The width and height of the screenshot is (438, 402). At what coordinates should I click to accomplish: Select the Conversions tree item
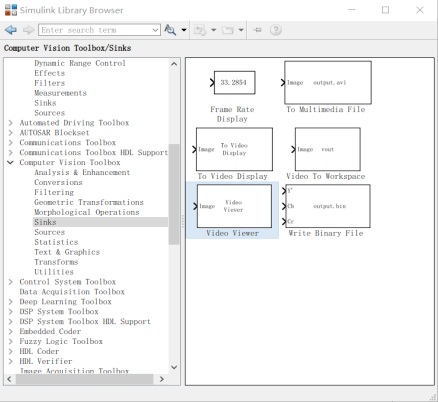[x=58, y=182]
